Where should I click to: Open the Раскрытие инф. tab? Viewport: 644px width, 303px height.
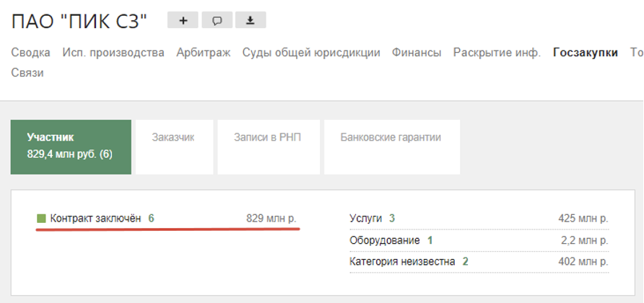[x=497, y=53]
